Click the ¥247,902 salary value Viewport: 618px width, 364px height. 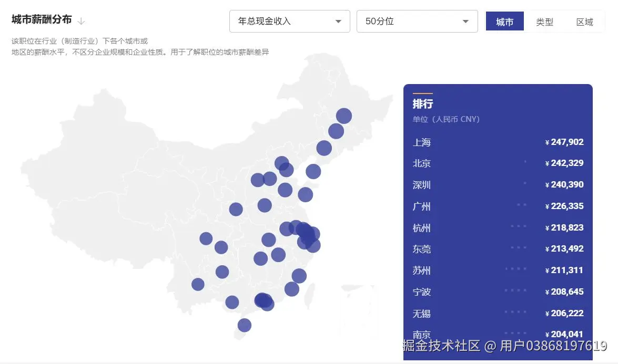564,142
